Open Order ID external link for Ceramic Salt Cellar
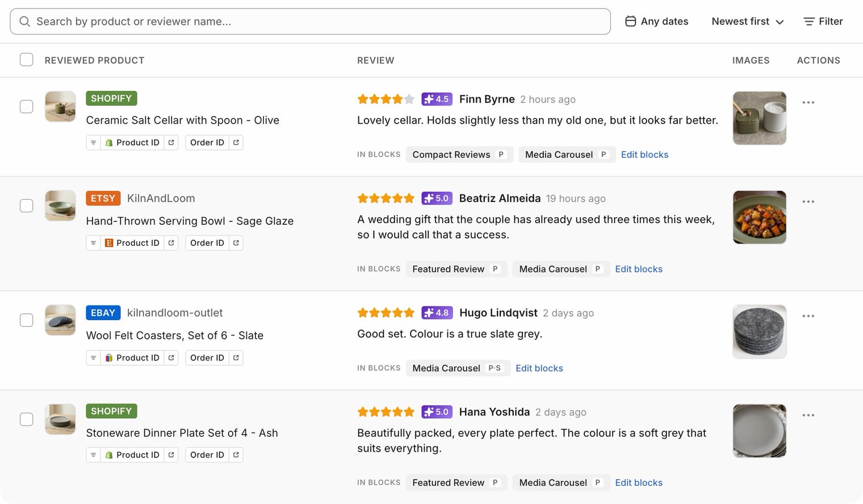This screenshot has width=863, height=504. (x=236, y=142)
